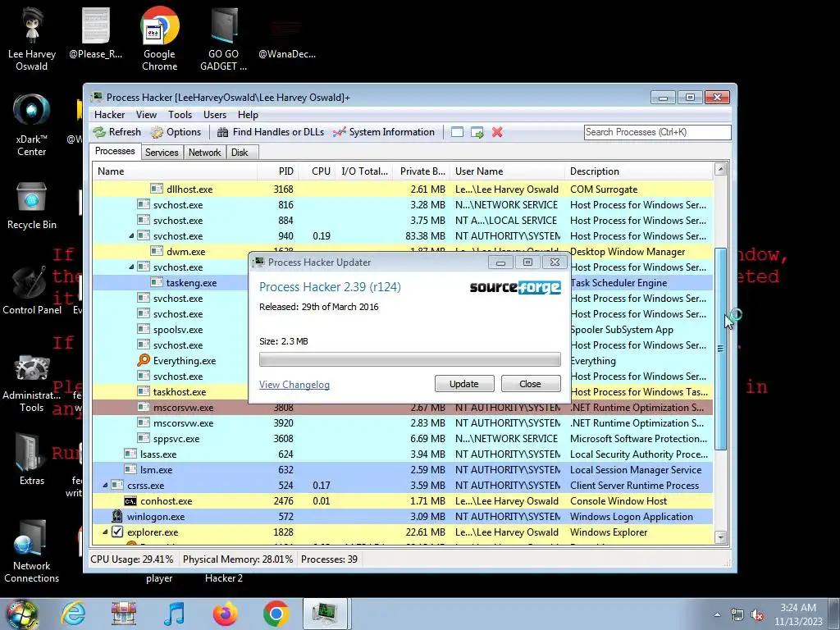Open the Hacker menu
The image size is (840, 630).
pyautogui.click(x=109, y=115)
